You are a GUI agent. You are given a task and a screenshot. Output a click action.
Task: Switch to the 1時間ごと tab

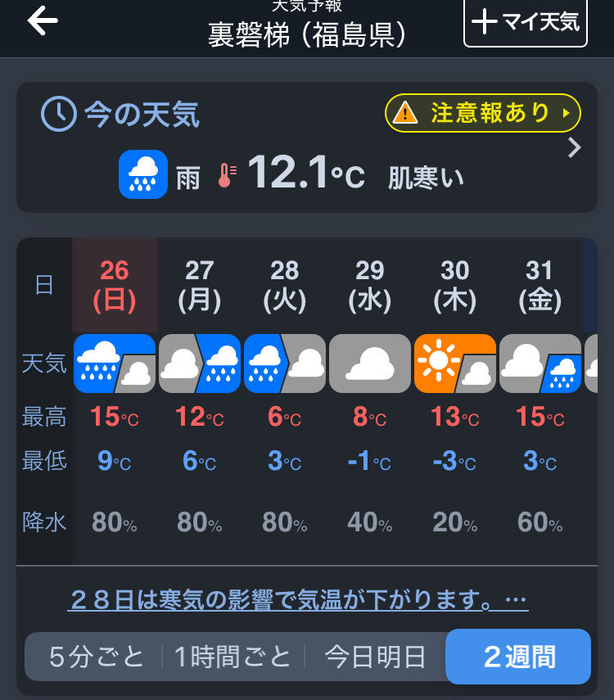[x=233, y=657]
